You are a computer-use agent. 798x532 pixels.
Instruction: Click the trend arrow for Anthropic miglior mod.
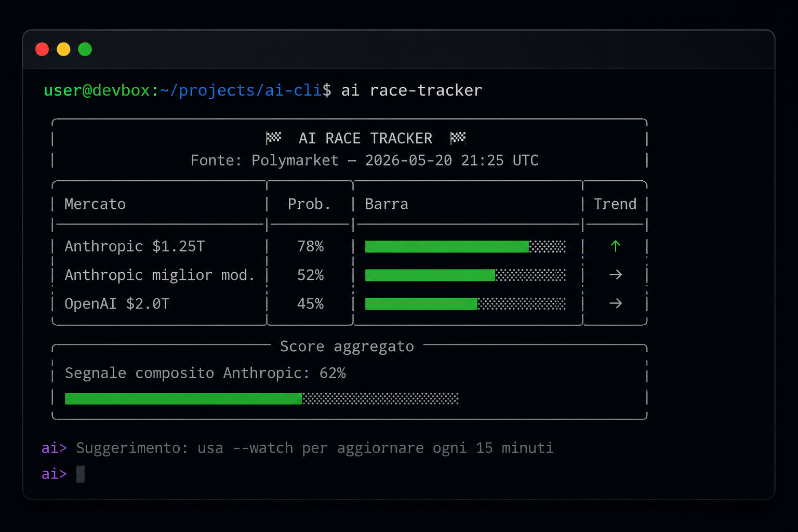pyautogui.click(x=616, y=274)
